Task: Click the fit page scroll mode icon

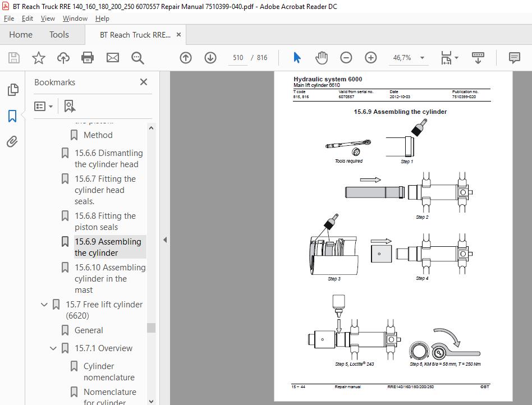Action: [446, 58]
